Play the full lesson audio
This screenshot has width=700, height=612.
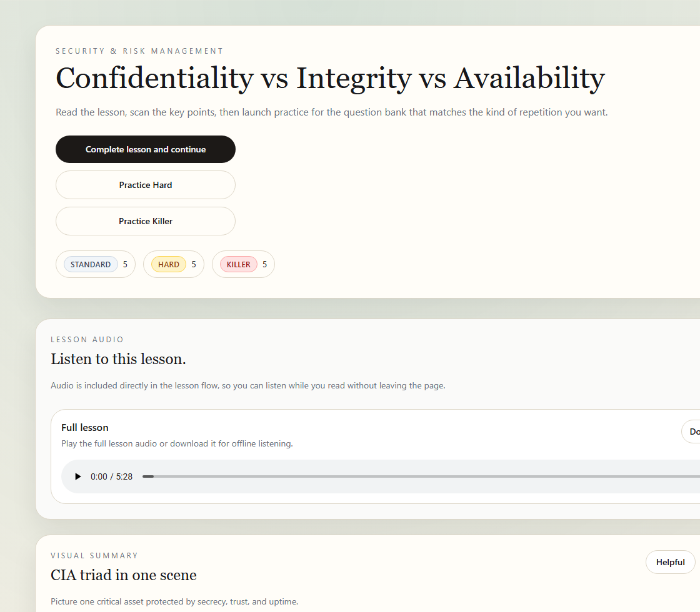pos(78,476)
